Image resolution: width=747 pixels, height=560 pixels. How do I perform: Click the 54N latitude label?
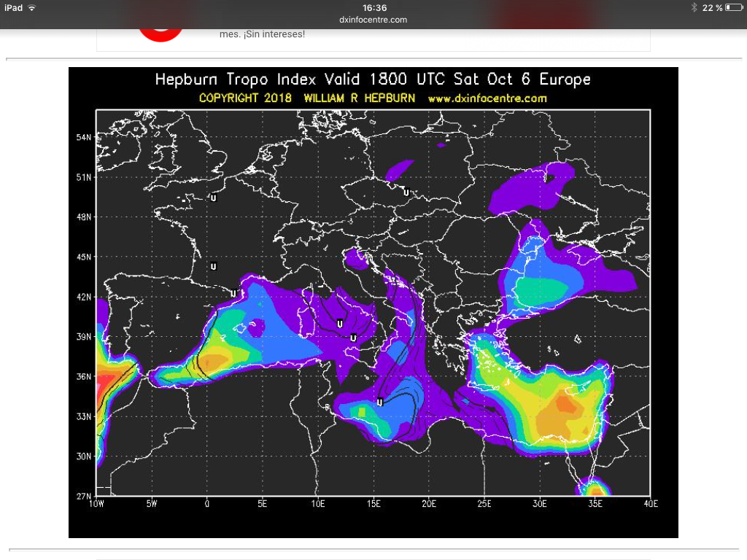point(83,138)
